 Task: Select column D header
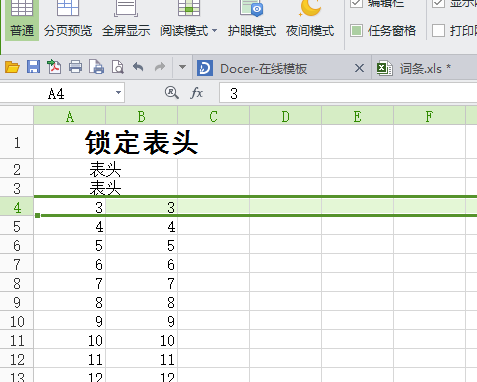[x=286, y=117]
